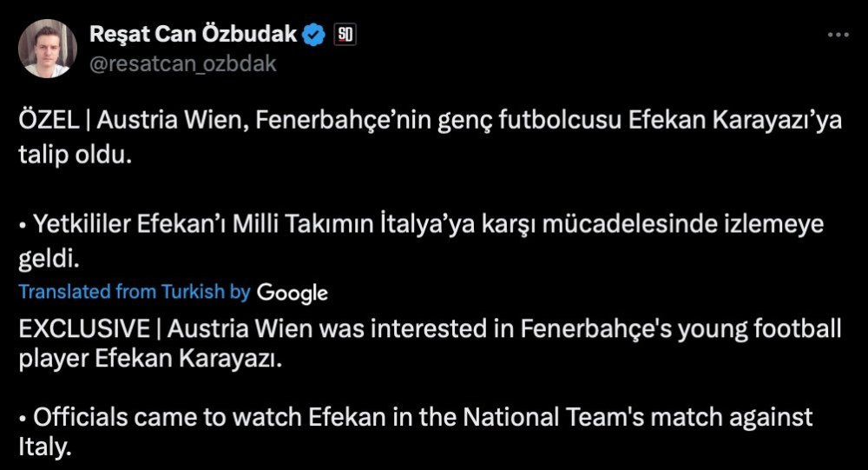Screen dimensions: 868x470
Task: Open the three-dot More options menu
Action: click(x=838, y=36)
